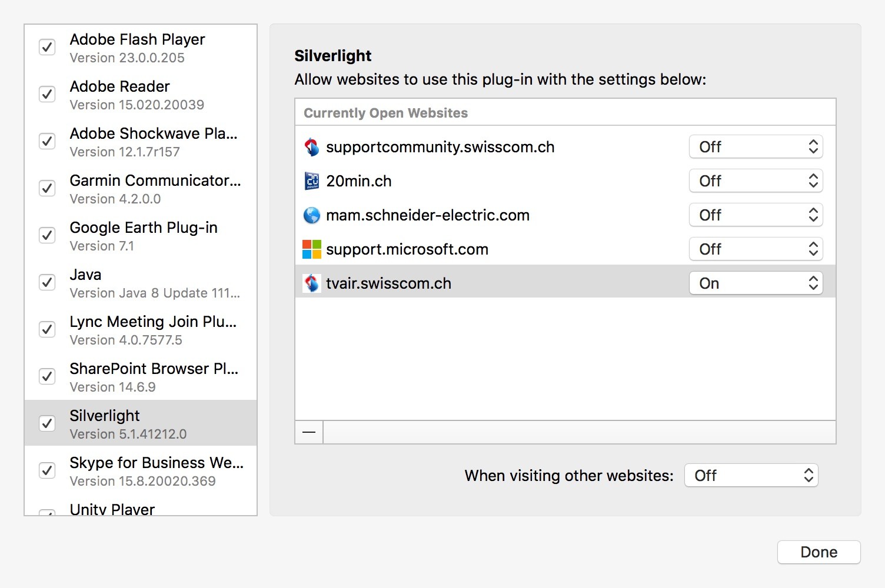Click the 20min.ch favicon

point(311,181)
